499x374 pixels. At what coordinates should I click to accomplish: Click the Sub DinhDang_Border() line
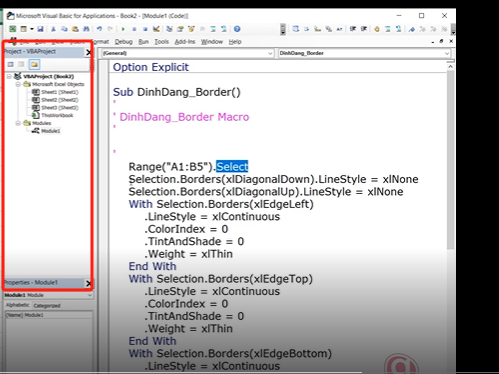177,92
